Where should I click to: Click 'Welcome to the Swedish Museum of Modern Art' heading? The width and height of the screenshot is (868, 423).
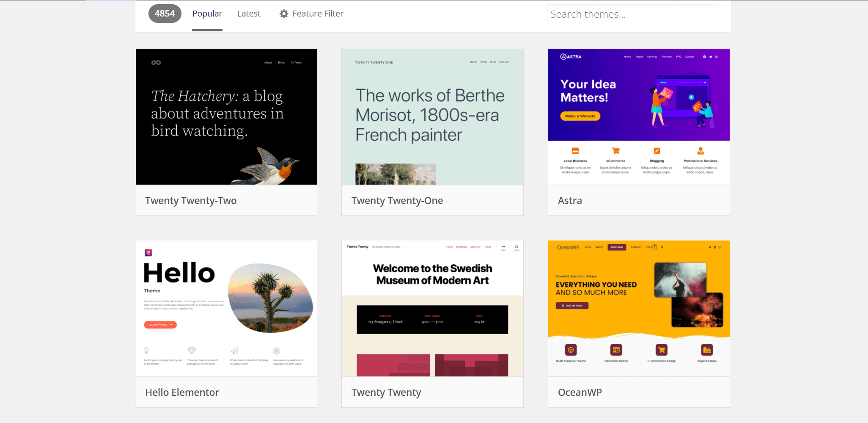point(432,274)
